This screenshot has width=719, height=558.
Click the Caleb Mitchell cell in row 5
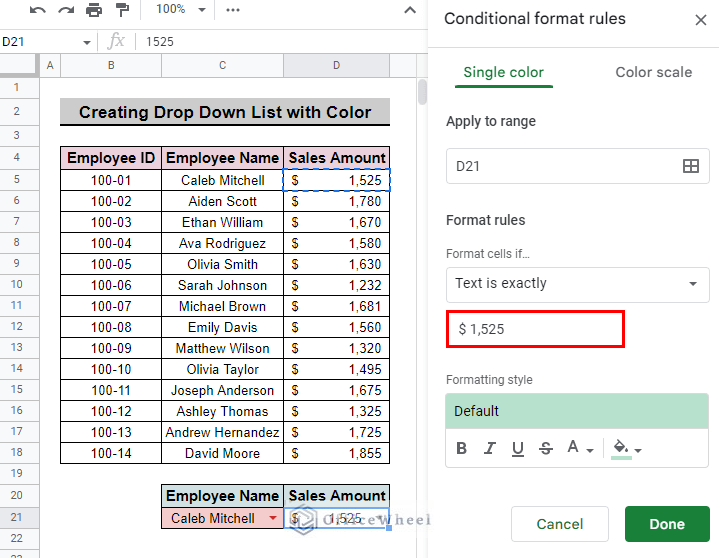[222, 180]
